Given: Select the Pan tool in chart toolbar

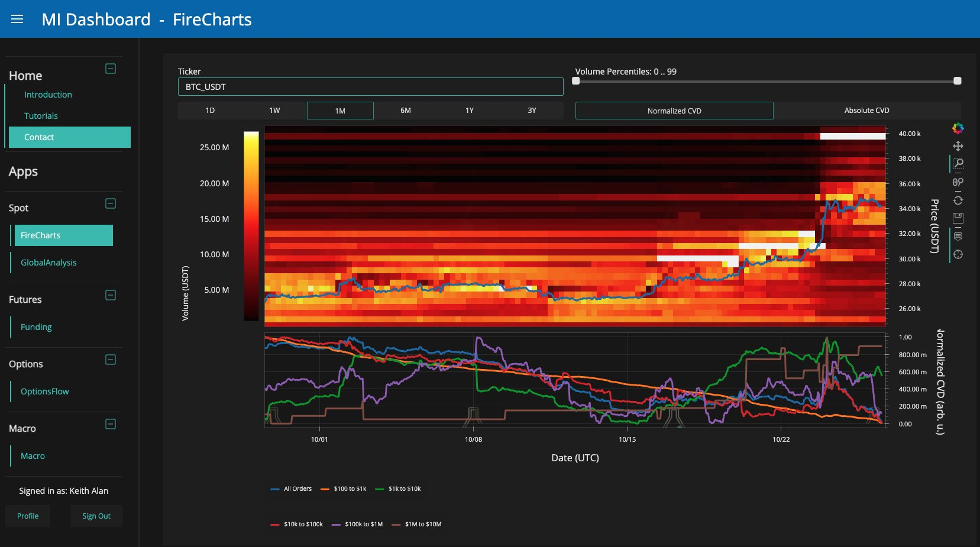Looking at the screenshot, I should [958, 146].
